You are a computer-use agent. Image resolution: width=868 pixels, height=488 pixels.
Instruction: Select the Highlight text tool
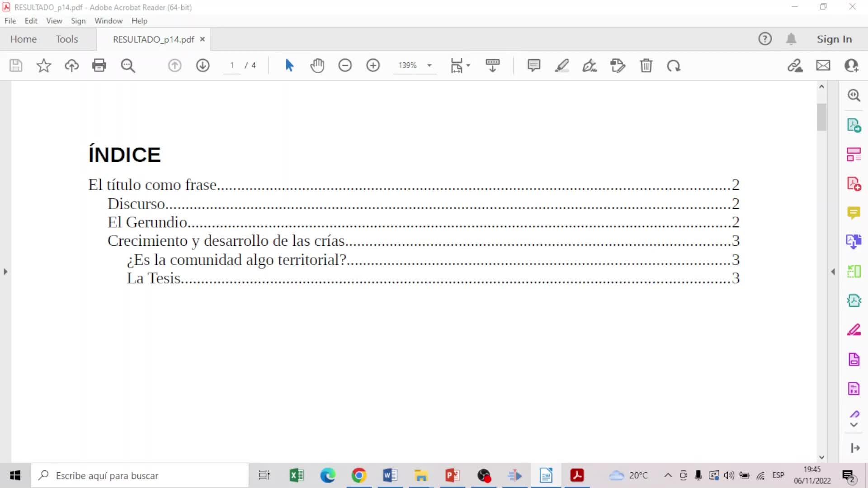click(562, 66)
